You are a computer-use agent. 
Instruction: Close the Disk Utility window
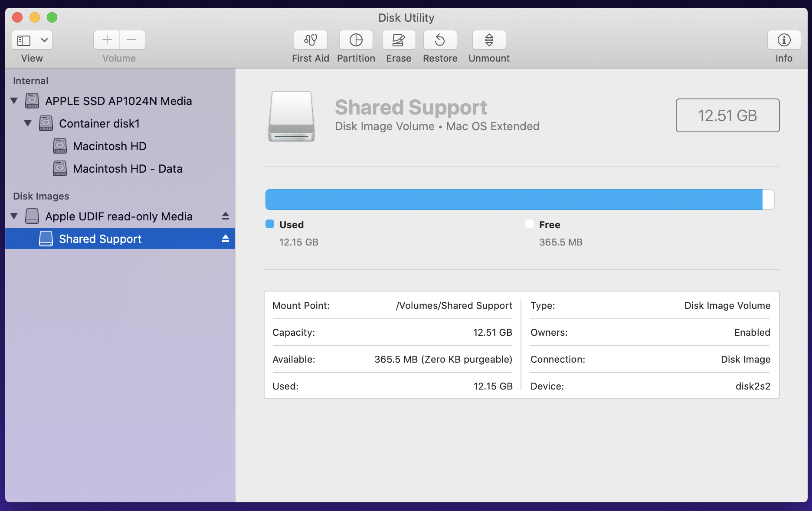[17, 17]
